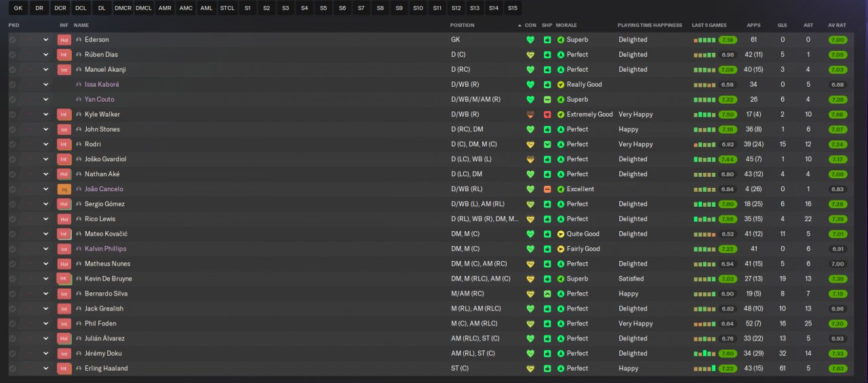
Task: Toggle the picked checkmark for Rúben Dias
Action: tap(12, 55)
